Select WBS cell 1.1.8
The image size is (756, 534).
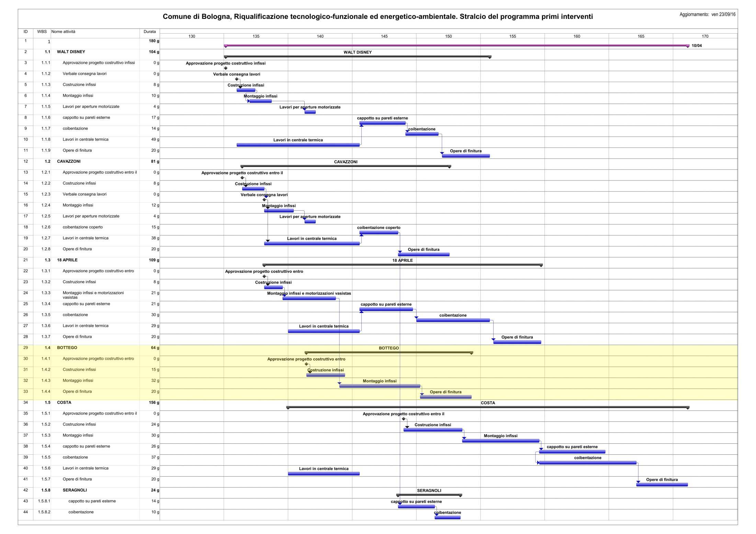pos(46,139)
